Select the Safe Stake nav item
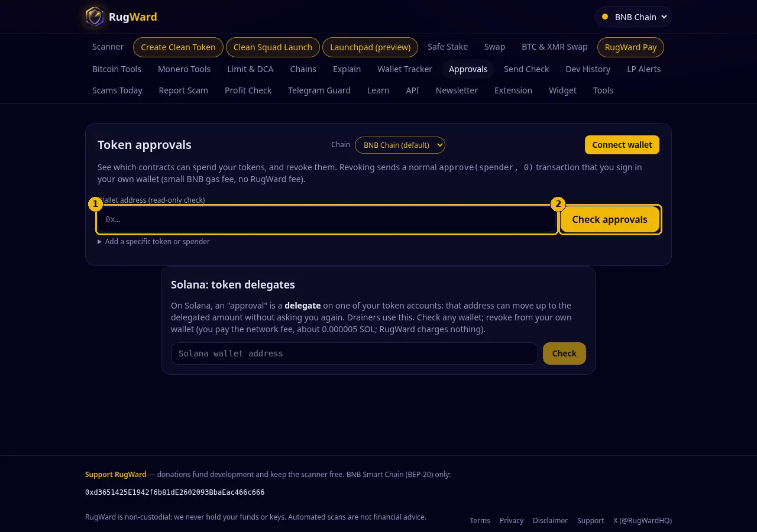 coord(448,47)
